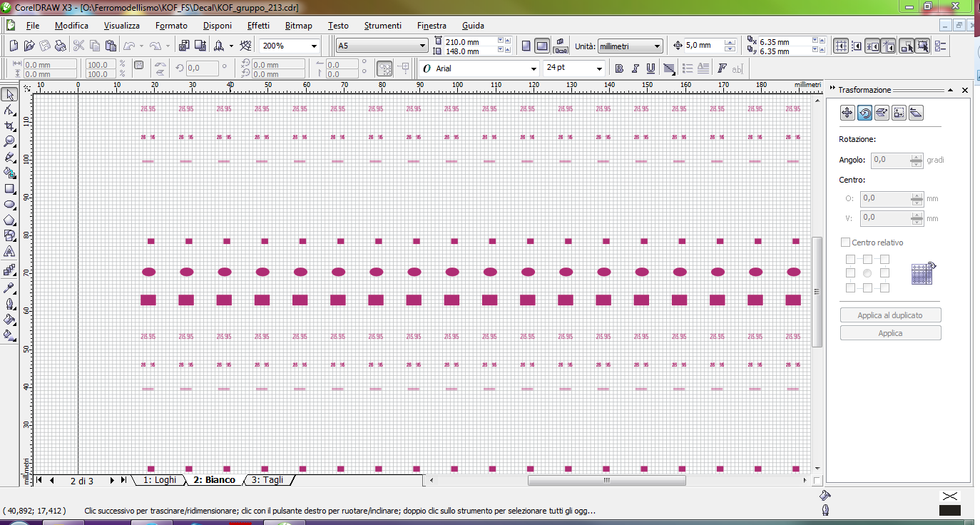This screenshot has width=980, height=525.
Task: Click the Applica al duplicato button
Action: [x=890, y=315]
